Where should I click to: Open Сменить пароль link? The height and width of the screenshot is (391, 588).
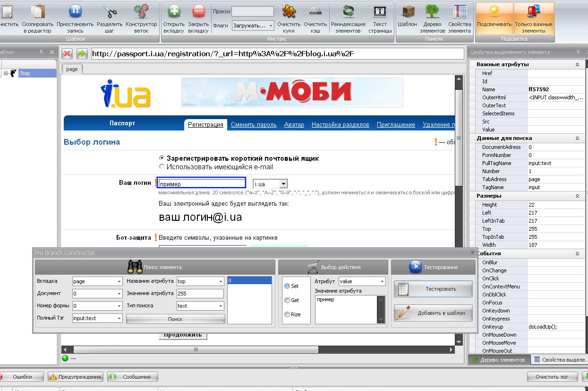tap(254, 125)
